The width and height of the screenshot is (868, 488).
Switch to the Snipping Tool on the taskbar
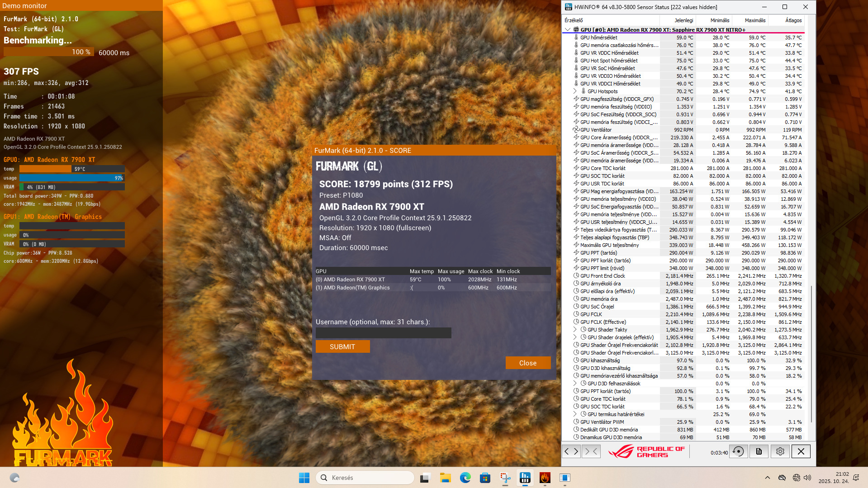505,478
